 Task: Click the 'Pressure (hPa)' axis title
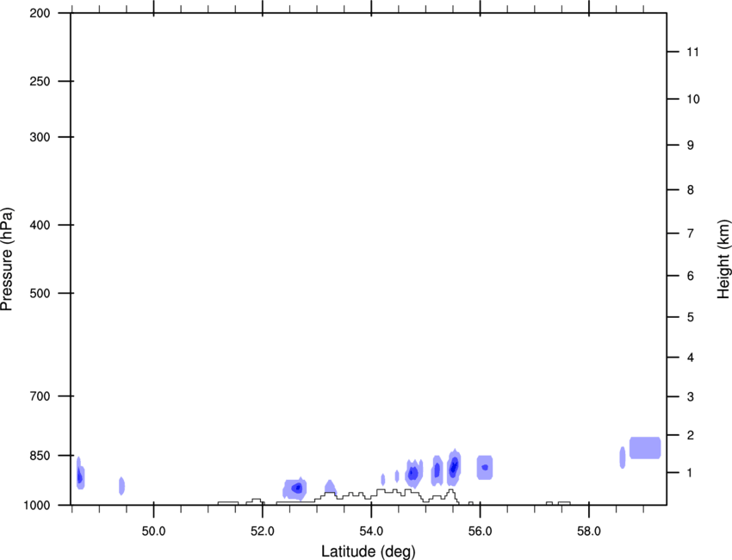point(8,259)
